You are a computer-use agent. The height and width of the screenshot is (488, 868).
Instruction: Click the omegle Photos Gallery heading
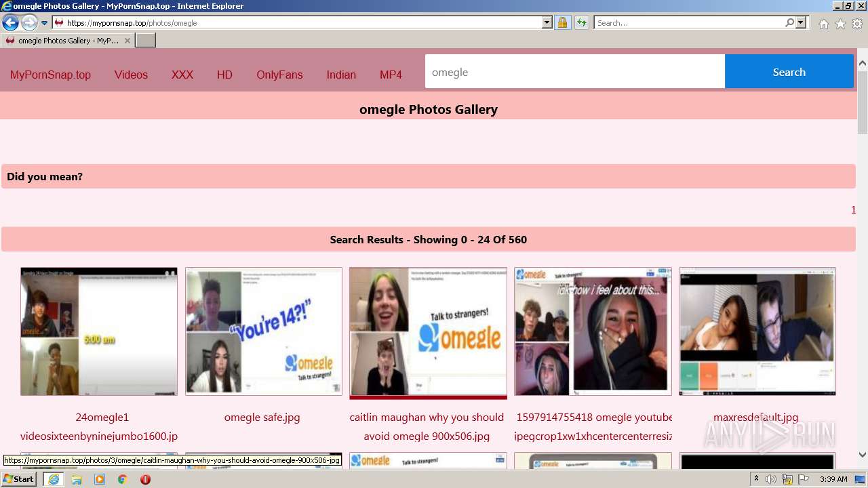[429, 109]
